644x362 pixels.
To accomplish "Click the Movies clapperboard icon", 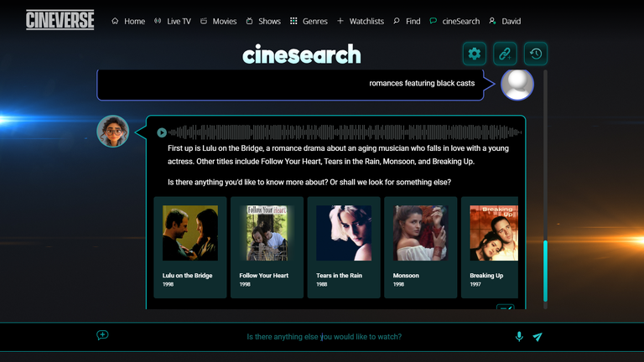I will 203,21.
